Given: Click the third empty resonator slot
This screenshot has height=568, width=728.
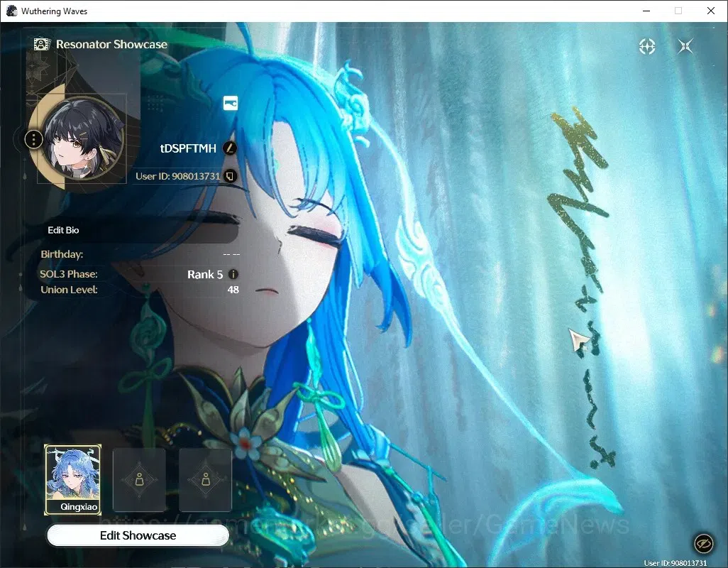Looking at the screenshot, I should 205,479.
